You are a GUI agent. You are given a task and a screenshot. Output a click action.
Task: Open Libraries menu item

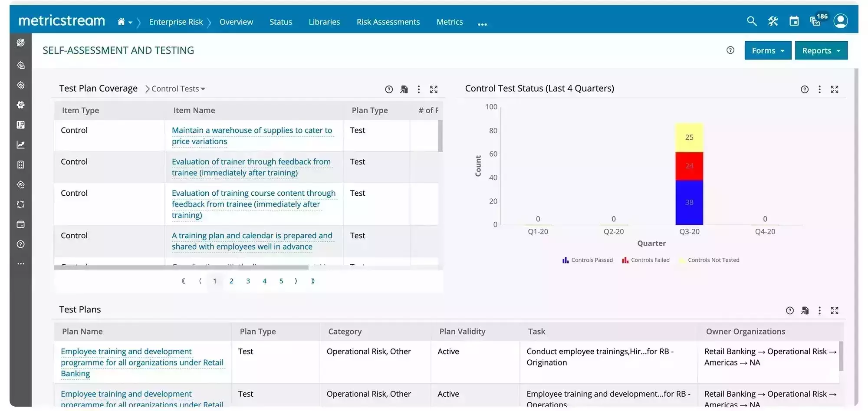[324, 22]
